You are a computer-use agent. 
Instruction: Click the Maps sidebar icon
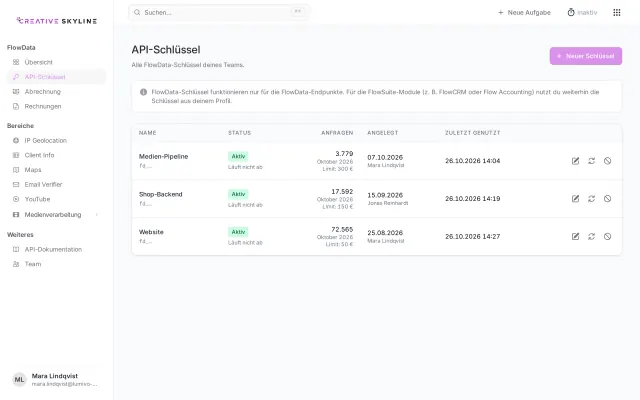click(16, 170)
